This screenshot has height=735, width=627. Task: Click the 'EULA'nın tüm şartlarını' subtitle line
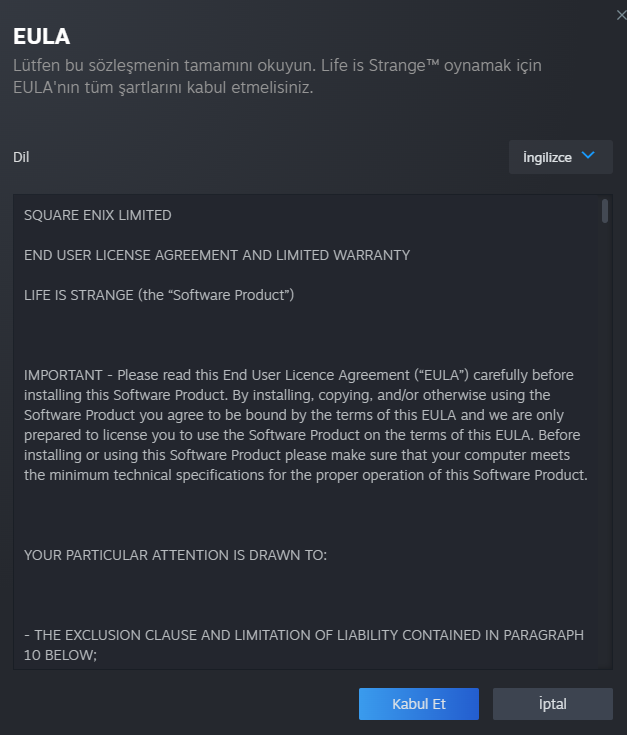(x=163, y=88)
